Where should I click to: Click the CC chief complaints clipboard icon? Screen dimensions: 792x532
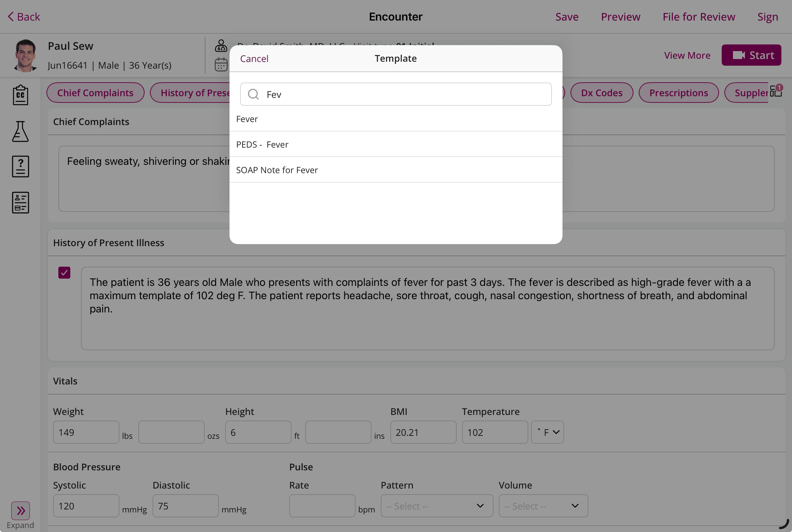coord(20,95)
